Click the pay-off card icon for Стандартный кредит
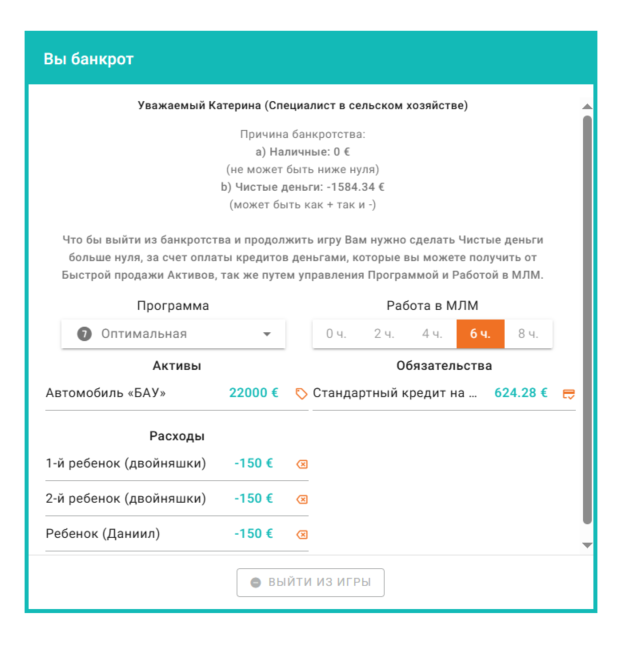This screenshot has height=647, width=620. coord(569,394)
